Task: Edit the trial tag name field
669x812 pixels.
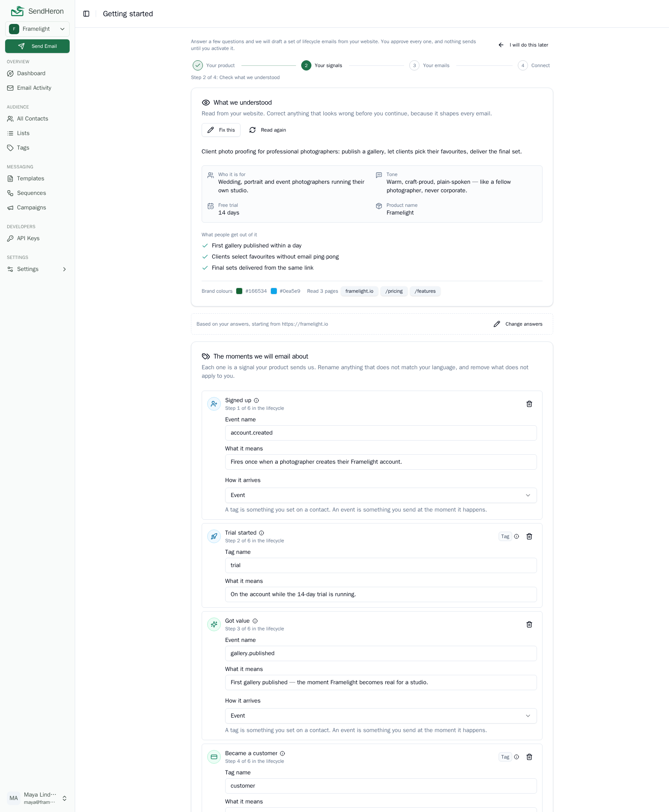Action: 381,565
